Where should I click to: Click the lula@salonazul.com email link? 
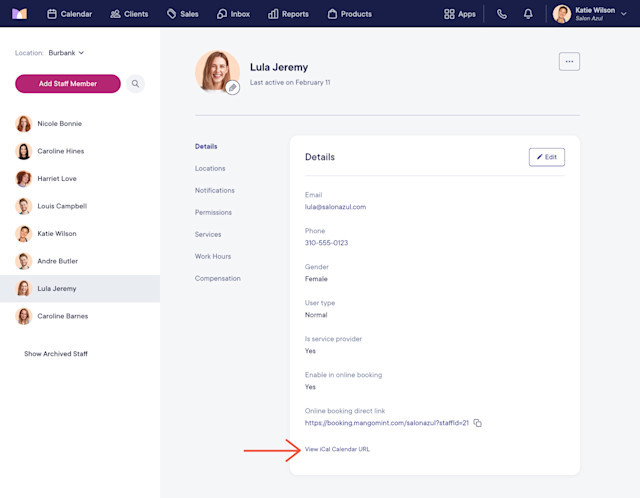coord(335,207)
